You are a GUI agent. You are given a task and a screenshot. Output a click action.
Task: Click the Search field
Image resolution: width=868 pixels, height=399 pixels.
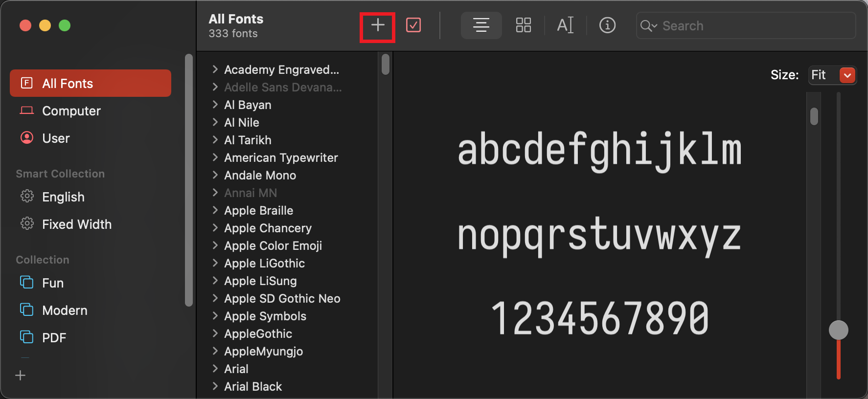coord(746,25)
